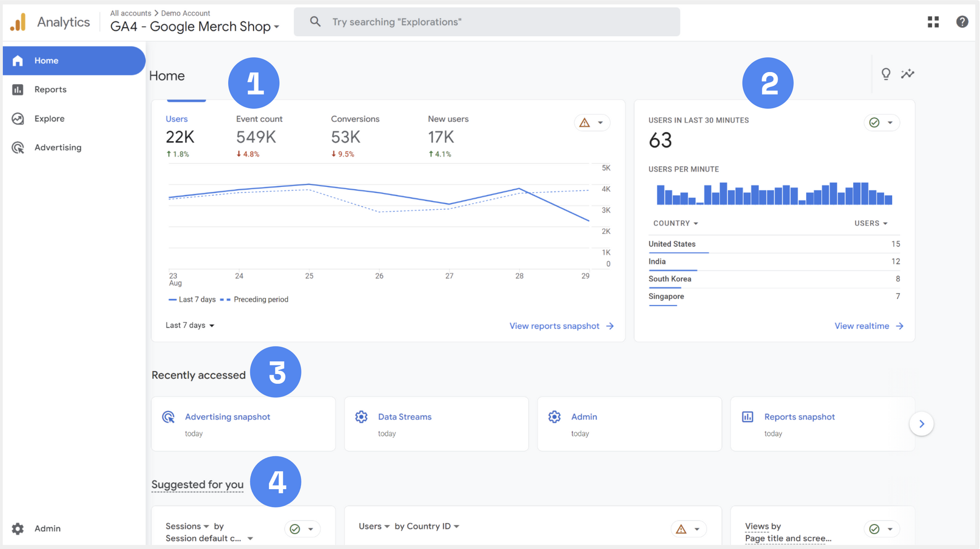Viewport: 980px width, 549px height.
Task: Click the search field for Explorations
Action: (x=487, y=22)
